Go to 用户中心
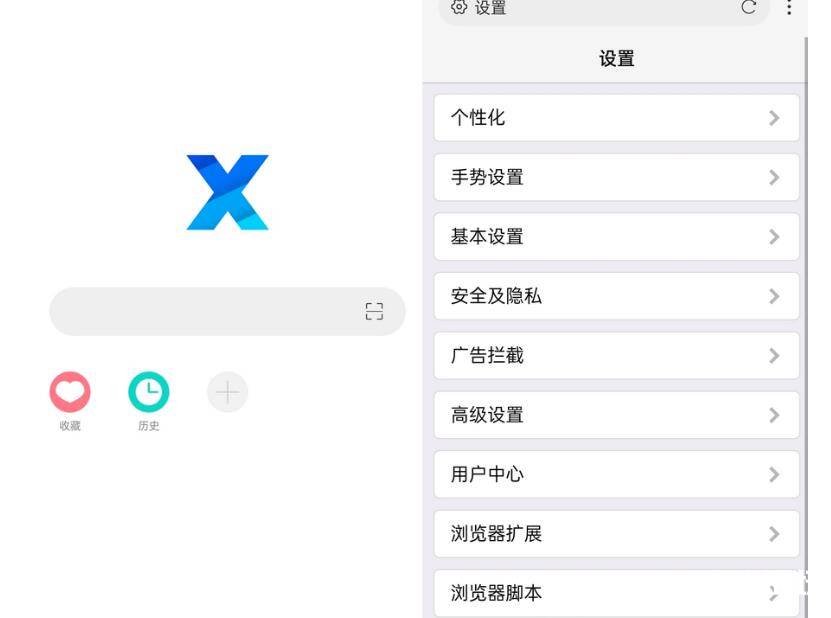 pyautogui.click(x=616, y=474)
